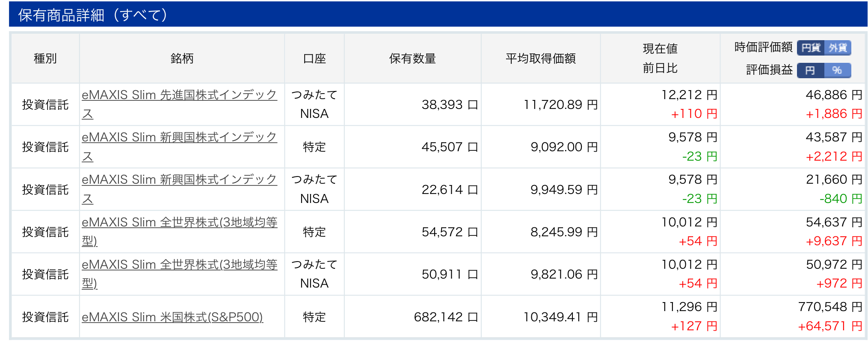The width and height of the screenshot is (868, 347).
Task: Click the 平均取得価額 column header
Action: click(x=541, y=59)
